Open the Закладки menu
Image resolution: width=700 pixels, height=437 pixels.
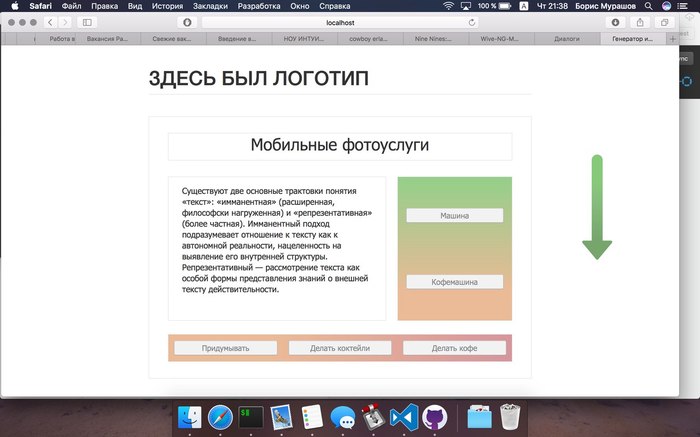pyautogui.click(x=209, y=6)
